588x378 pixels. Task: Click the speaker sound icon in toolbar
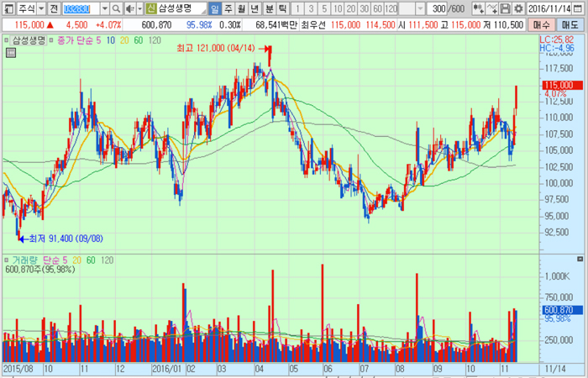[x=127, y=8]
